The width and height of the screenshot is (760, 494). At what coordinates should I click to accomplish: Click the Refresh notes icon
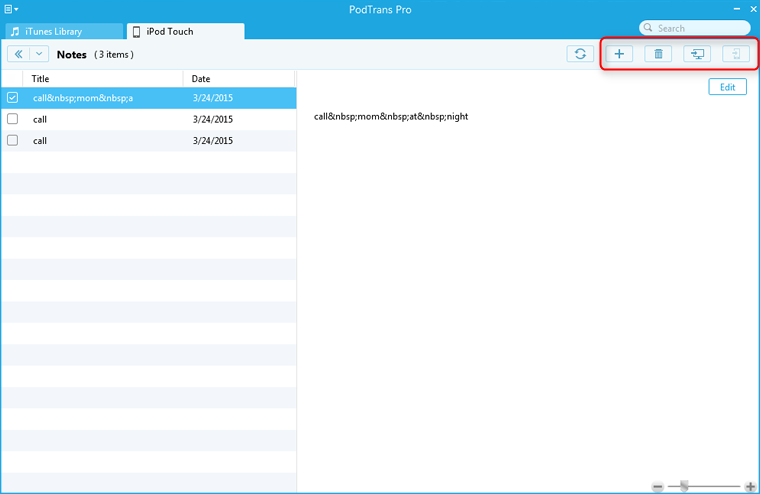point(579,54)
